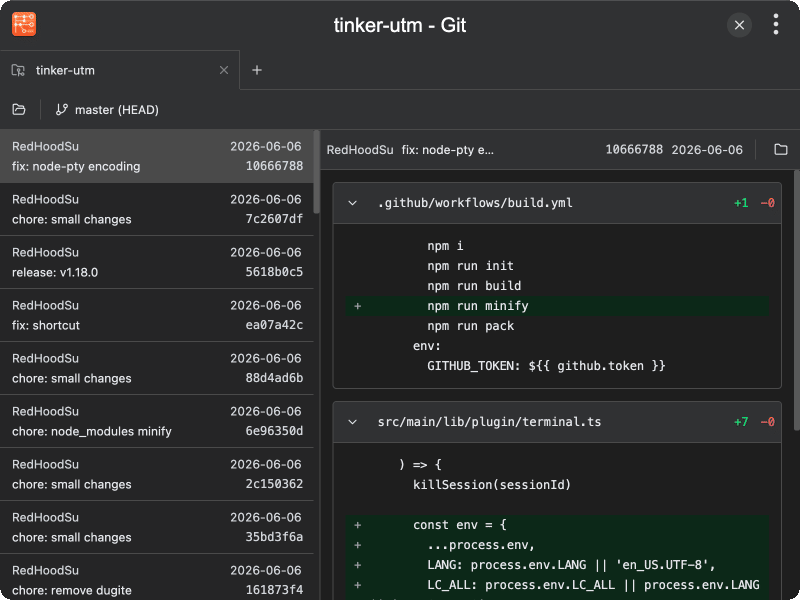Click the git branch icon beside master

click(62, 109)
